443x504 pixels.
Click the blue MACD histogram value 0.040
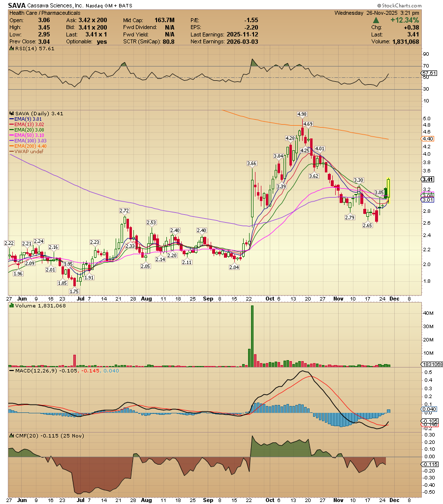tap(111, 371)
